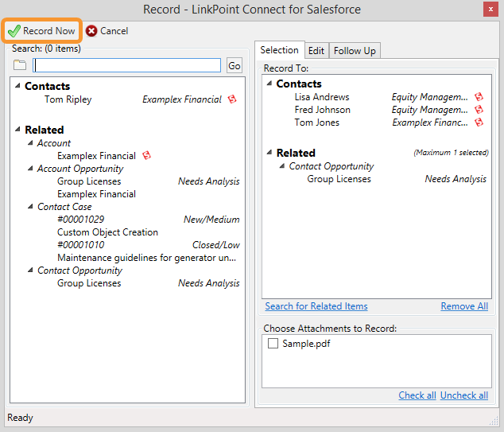
Task: Click the green checkmark Record Now icon
Action: point(14,31)
